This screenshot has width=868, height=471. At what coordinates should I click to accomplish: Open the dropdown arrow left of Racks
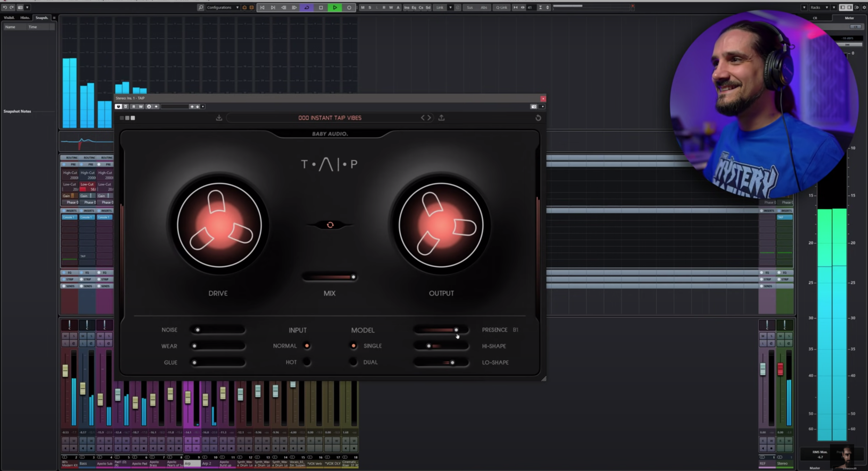[804, 7]
